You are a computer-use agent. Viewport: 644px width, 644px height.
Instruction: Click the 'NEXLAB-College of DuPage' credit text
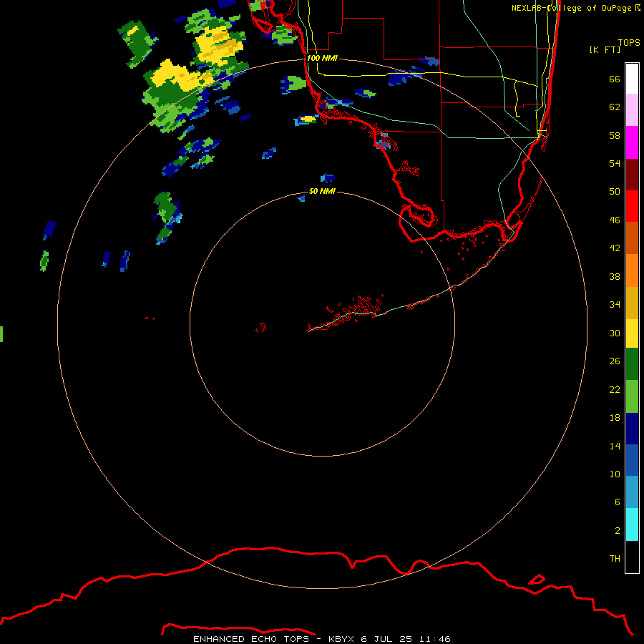[572, 8]
